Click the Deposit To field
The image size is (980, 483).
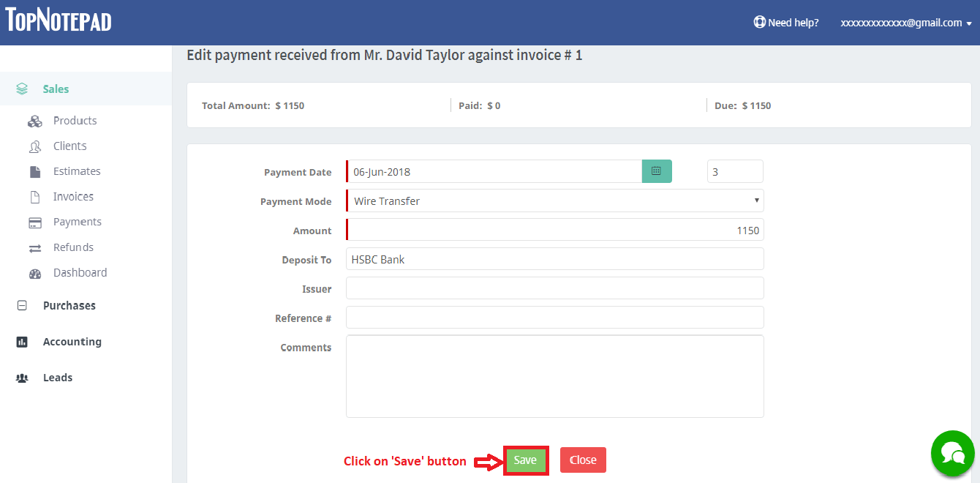point(555,259)
